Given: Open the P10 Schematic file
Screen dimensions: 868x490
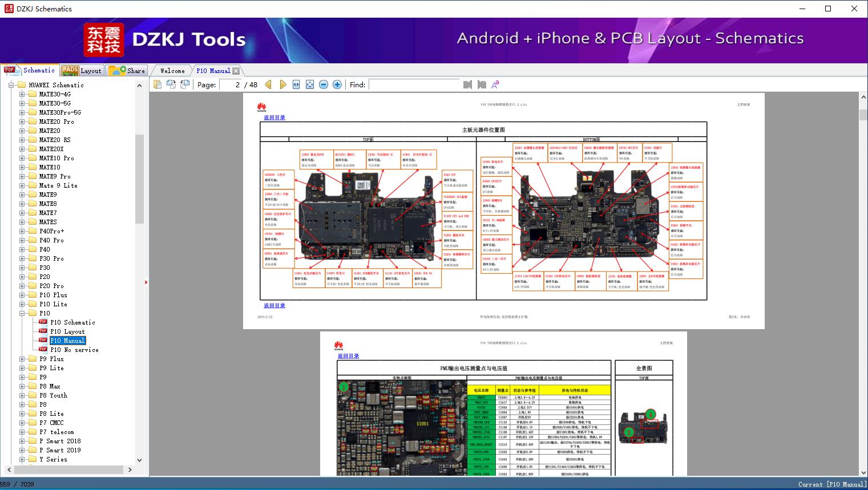Looking at the screenshot, I should [72, 322].
